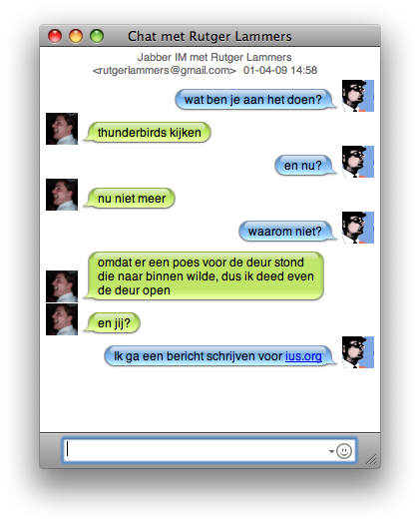
Task: Click the 'Chat met Rutger Lammers' title bar
Action: (x=210, y=36)
